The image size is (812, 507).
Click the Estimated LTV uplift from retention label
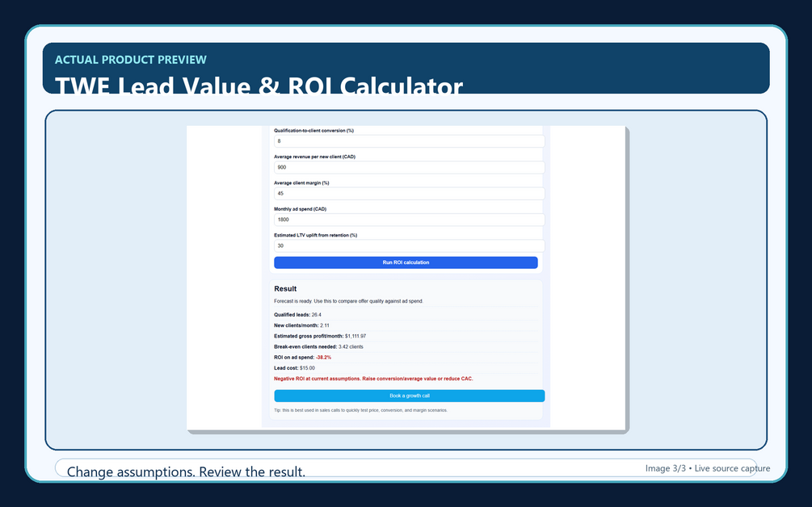click(315, 235)
